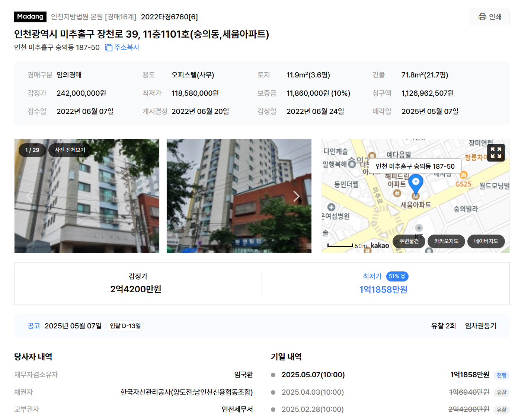Screen dimensions: 515x420
Task: Click the blue location pin on map
Action: pos(416,184)
